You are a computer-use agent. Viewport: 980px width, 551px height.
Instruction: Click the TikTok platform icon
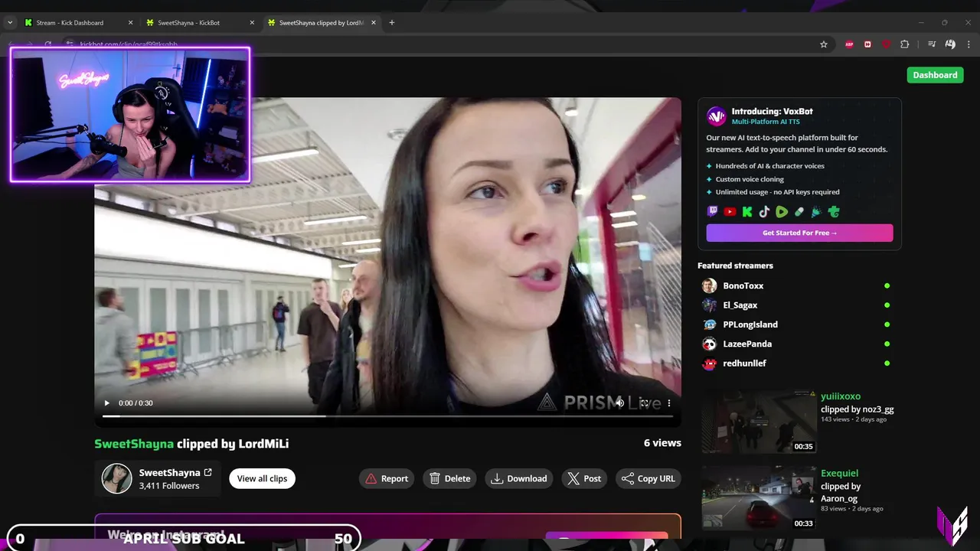pyautogui.click(x=764, y=212)
